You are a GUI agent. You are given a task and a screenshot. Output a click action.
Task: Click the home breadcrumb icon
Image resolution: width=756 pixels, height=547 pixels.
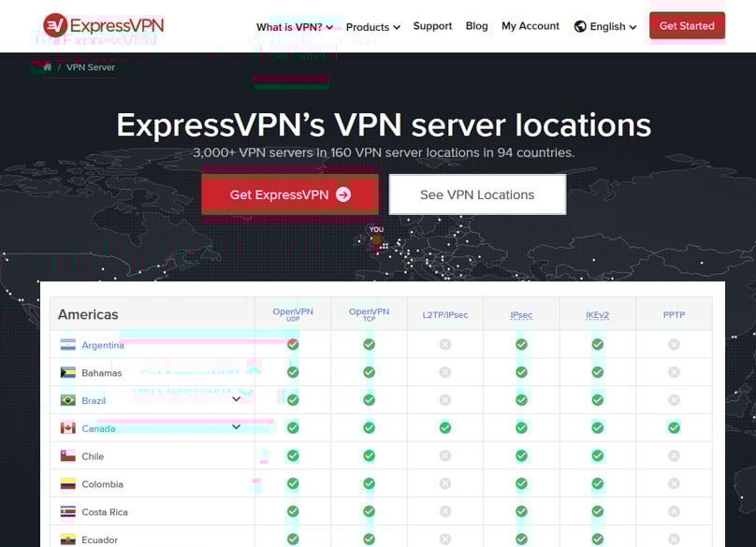click(x=47, y=67)
